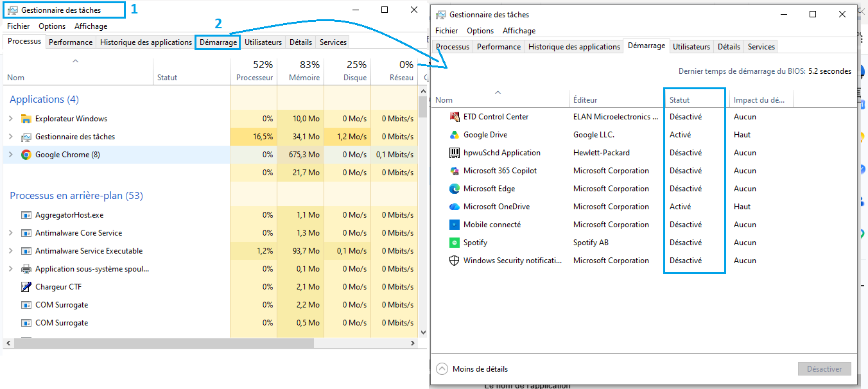Sort by Mémoire column header

coord(300,71)
